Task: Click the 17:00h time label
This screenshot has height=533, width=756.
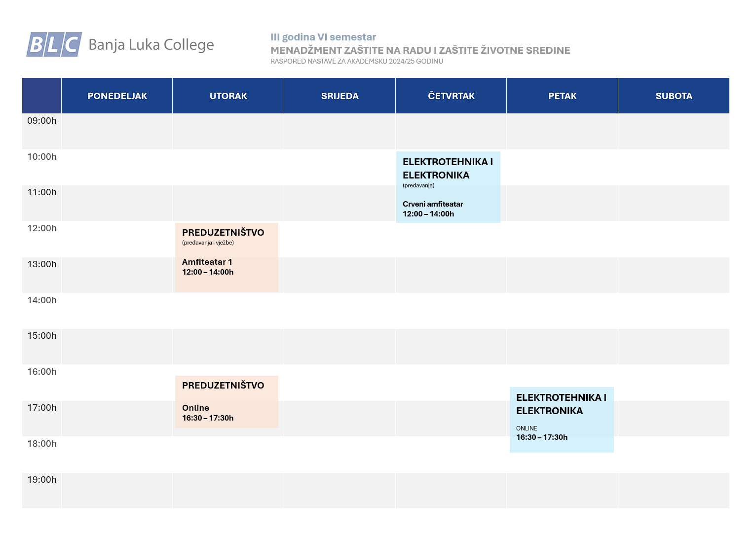Action: click(x=42, y=408)
